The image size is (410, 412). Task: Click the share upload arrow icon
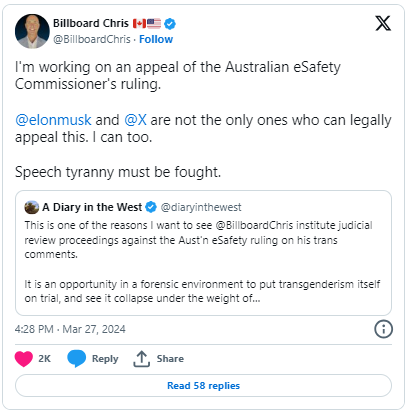(141, 359)
